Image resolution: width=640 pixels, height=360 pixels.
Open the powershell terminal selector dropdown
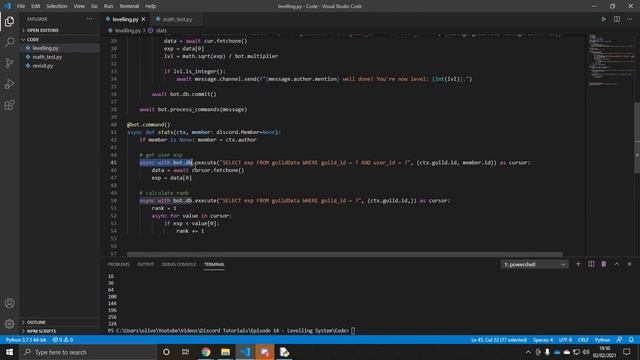tap(534, 264)
